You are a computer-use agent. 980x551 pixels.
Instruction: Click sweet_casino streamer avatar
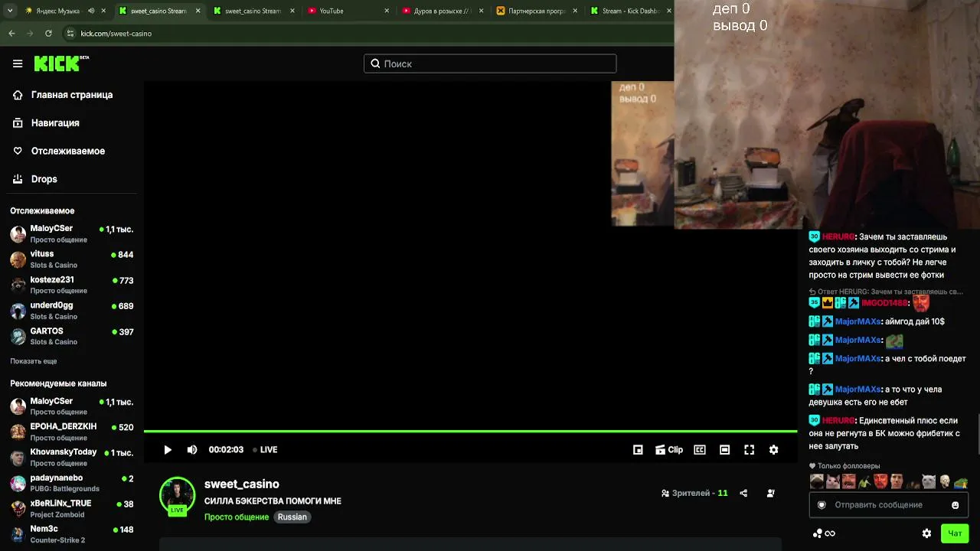coord(177,496)
